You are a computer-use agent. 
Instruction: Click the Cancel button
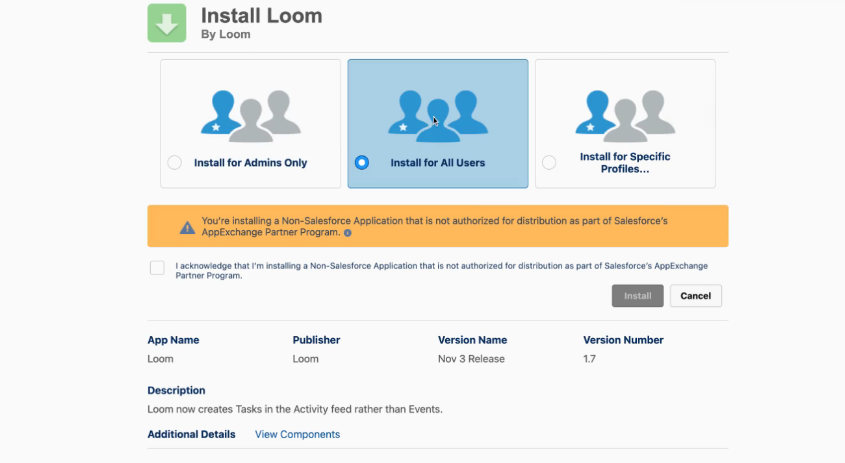coord(696,296)
